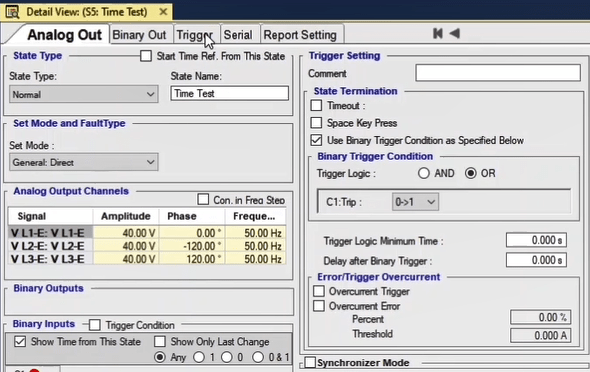
Task: Click the Frequency column header
Action: (255, 216)
